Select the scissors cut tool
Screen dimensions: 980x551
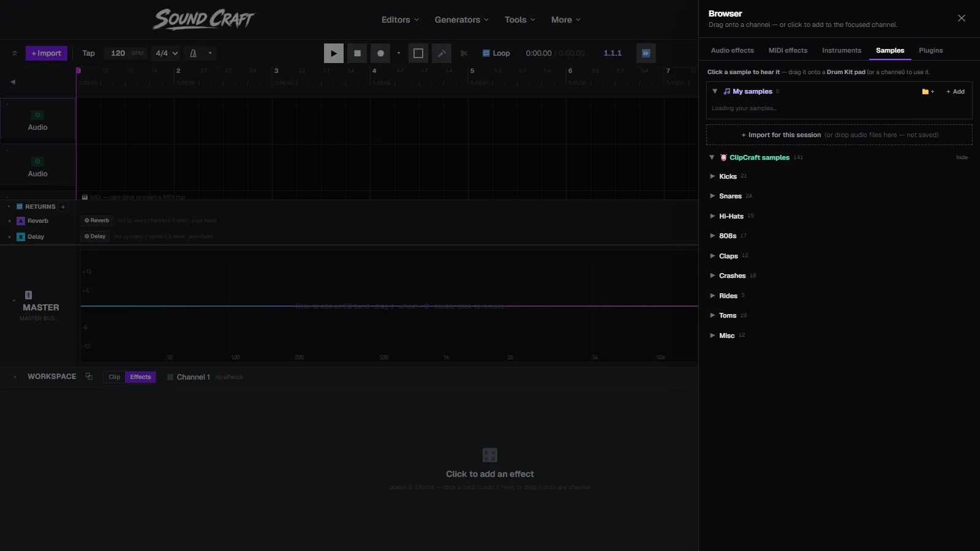point(464,53)
